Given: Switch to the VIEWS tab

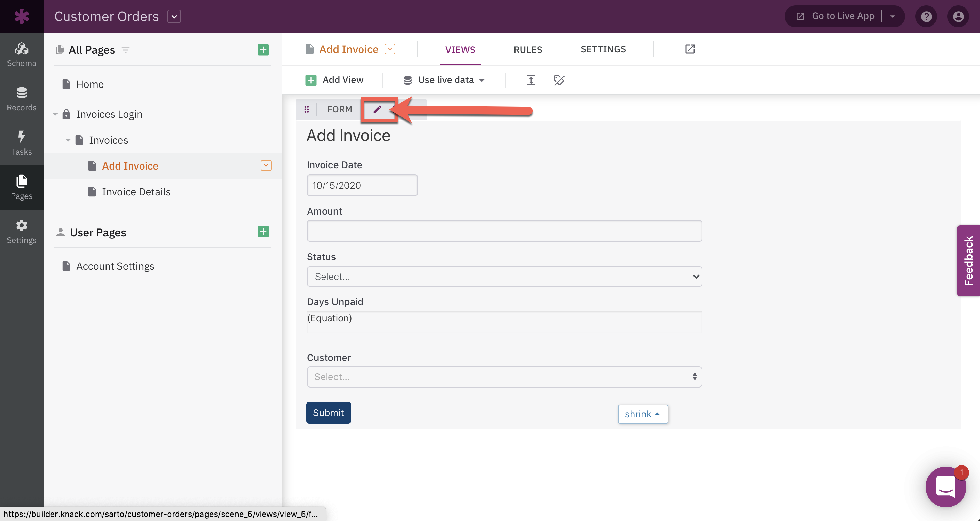Looking at the screenshot, I should point(460,49).
